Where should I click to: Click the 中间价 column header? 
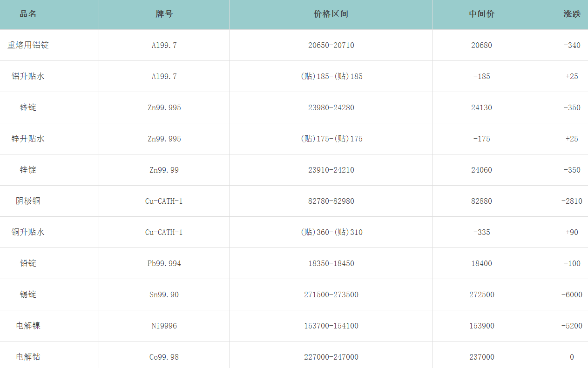coord(481,14)
